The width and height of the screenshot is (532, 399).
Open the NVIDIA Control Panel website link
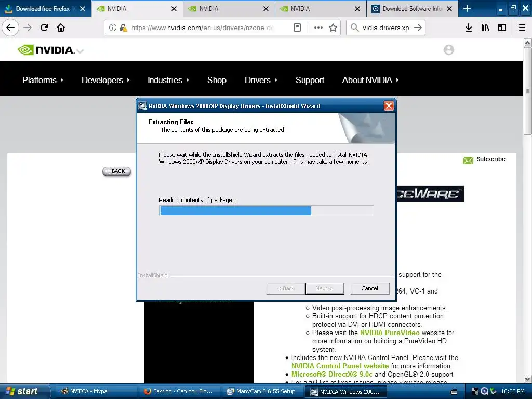point(340,366)
